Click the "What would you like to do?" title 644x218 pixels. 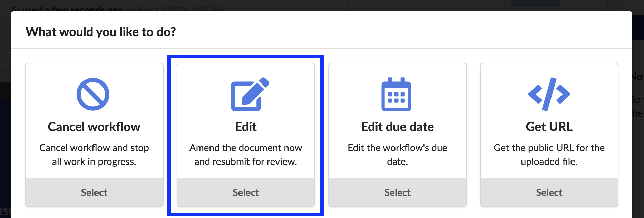101,32
